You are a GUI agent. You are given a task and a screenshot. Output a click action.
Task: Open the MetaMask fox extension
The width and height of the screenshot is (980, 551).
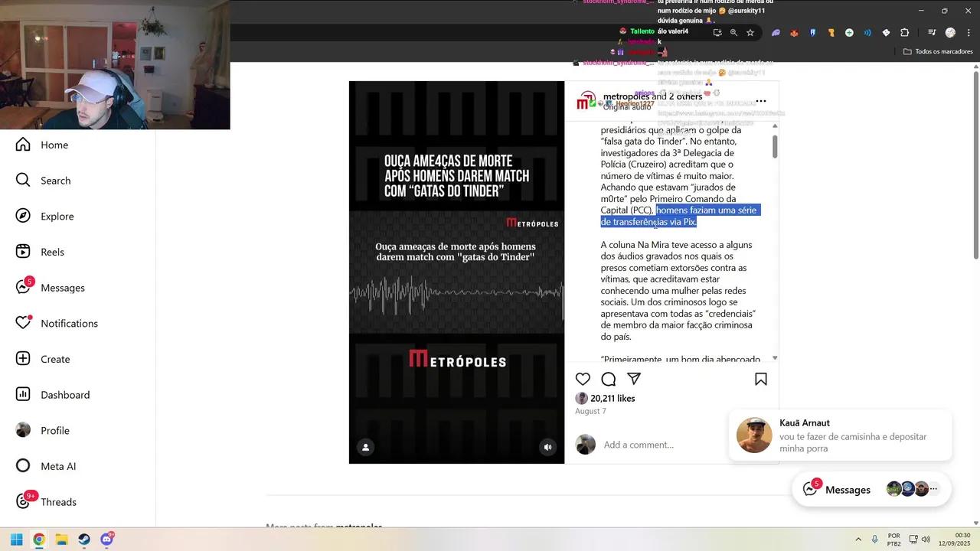794,33
